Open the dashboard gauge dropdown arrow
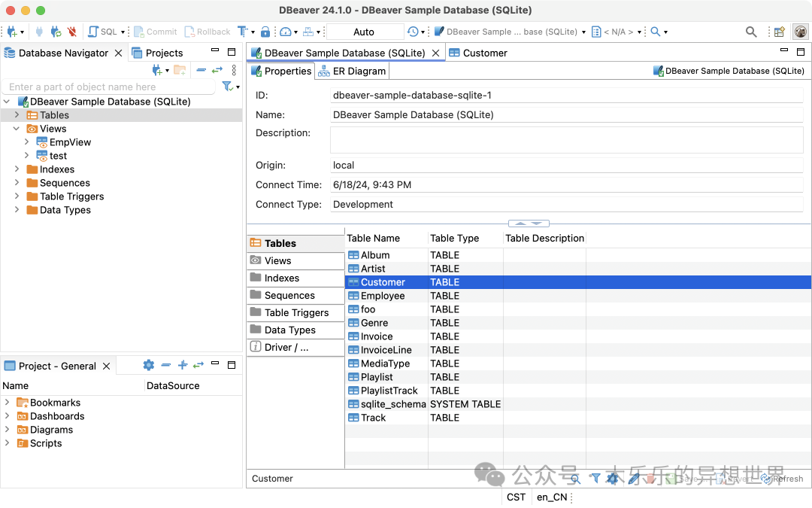This screenshot has height=508, width=812. pyautogui.click(x=295, y=32)
